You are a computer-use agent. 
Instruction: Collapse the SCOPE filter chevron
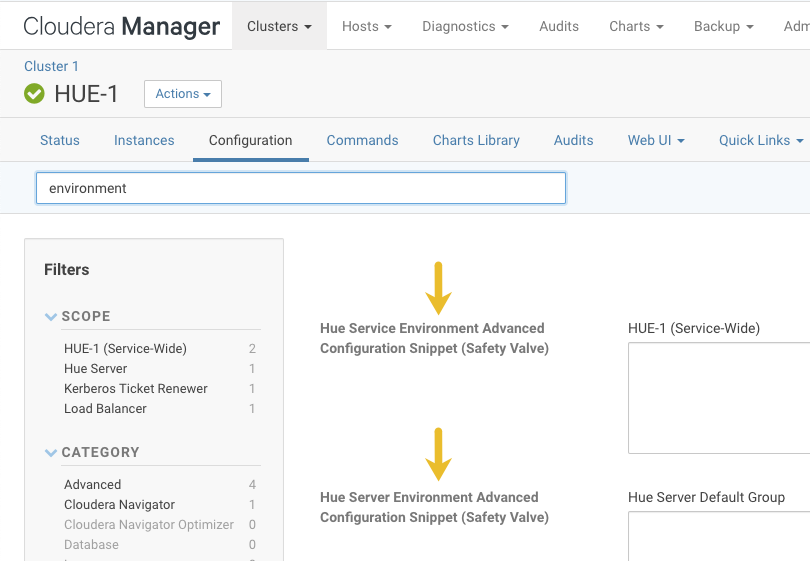(51, 317)
